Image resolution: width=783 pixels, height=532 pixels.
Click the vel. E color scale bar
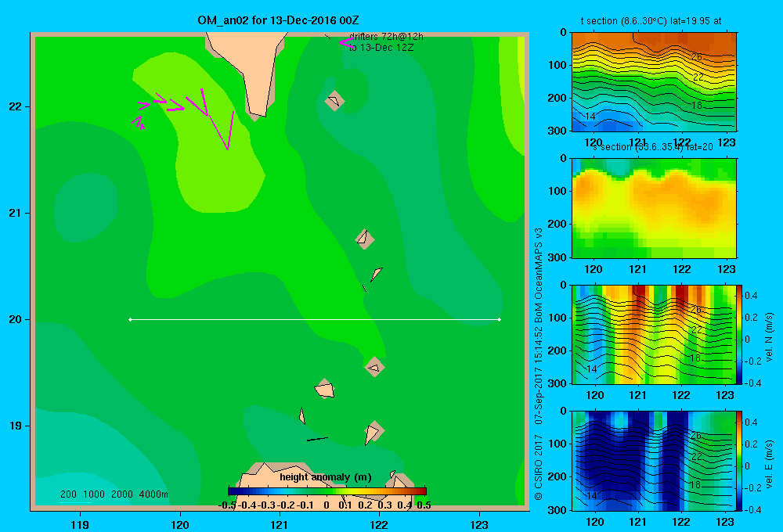click(740, 461)
